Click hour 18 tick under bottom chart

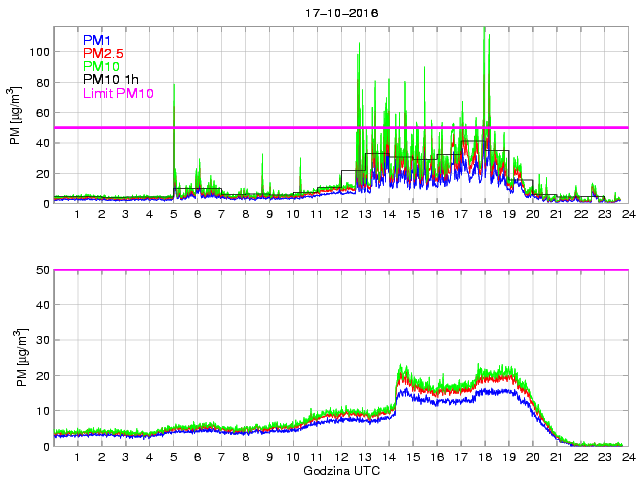(484, 457)
